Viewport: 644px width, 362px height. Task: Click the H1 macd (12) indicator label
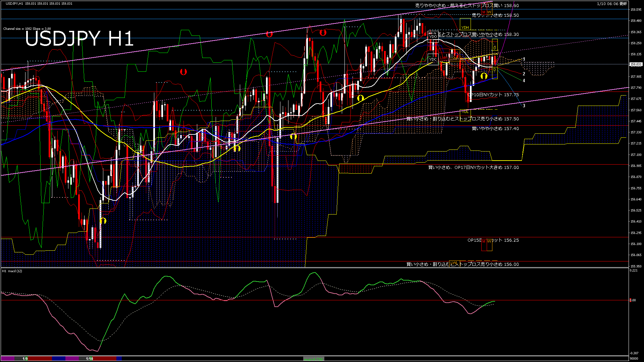pos(12,271)
